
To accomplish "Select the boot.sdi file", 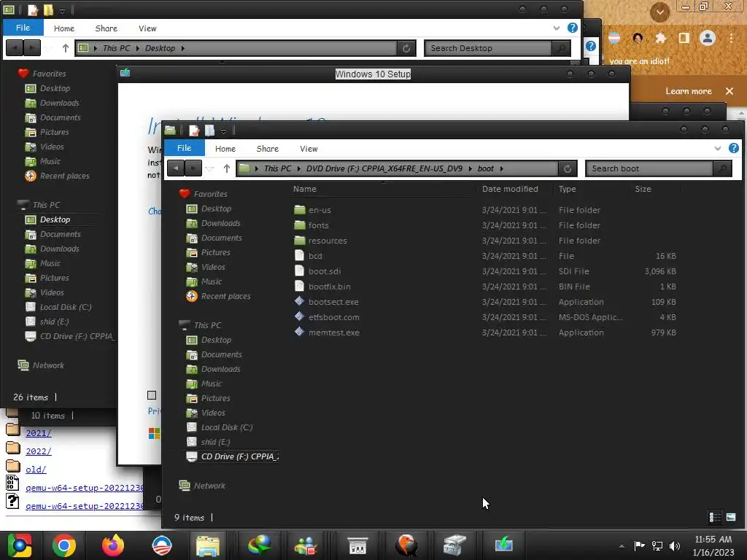I will tap(325, 271).
